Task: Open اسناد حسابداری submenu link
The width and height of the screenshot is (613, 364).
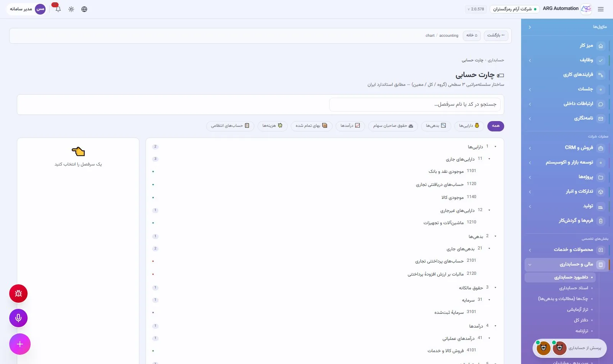Action: [573, 288]
